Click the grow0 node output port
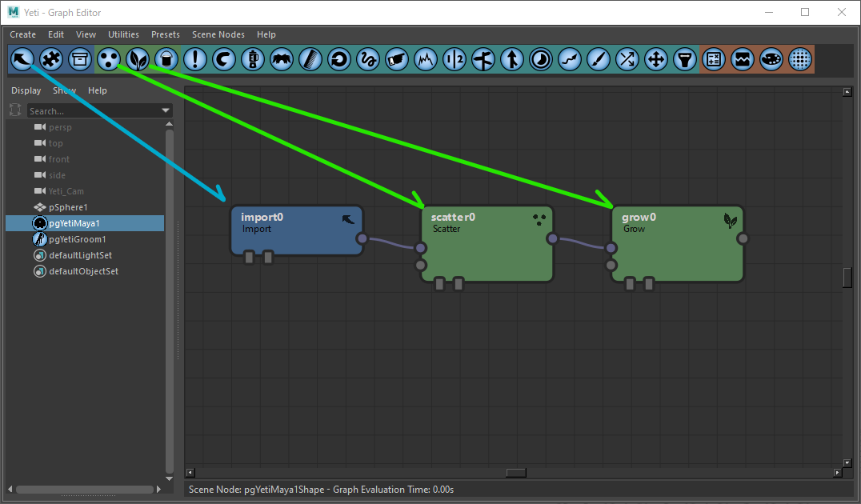The height and width of the screenshot is (504, 861). click(743, 238)
